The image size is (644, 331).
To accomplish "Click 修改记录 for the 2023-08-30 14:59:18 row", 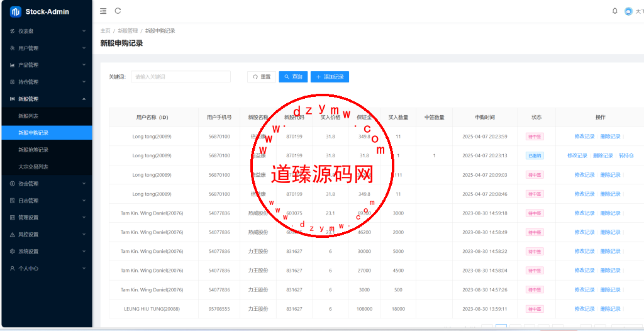I will 585,213.
